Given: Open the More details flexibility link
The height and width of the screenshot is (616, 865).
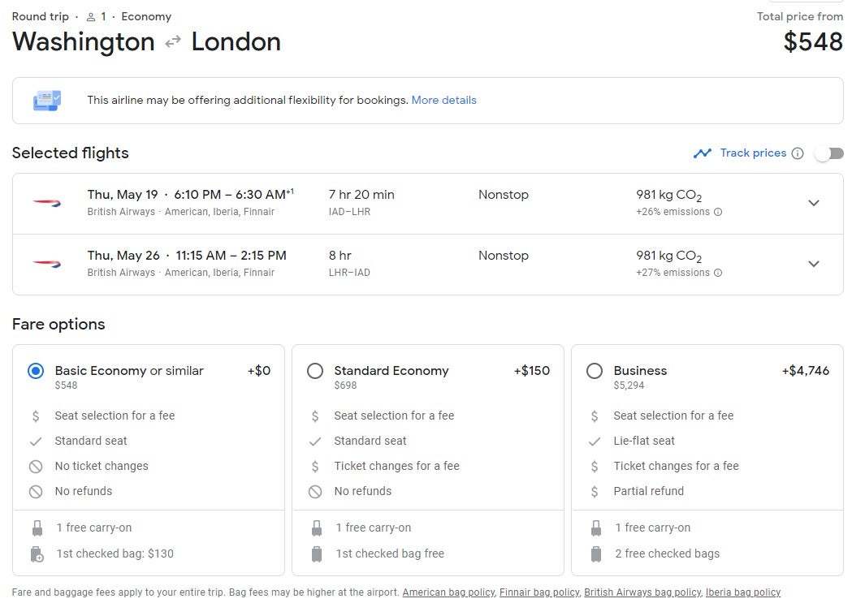Looking at the screenshot, I should [x=444, y=99].
